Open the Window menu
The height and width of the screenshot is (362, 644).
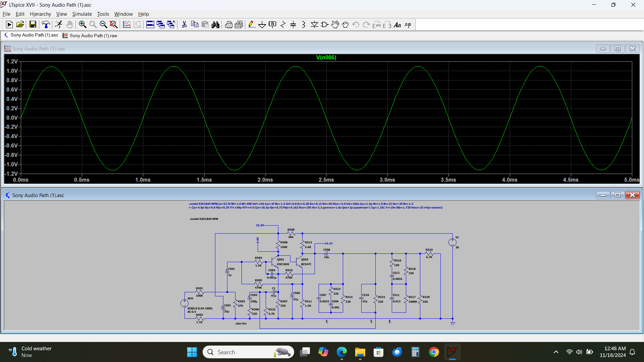point(123,14)
